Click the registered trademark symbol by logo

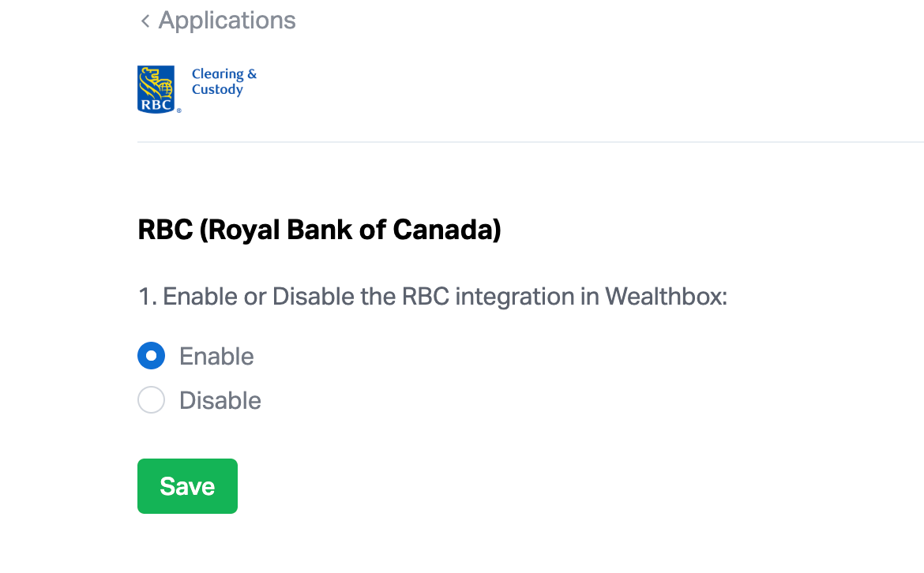pos(179,111)
